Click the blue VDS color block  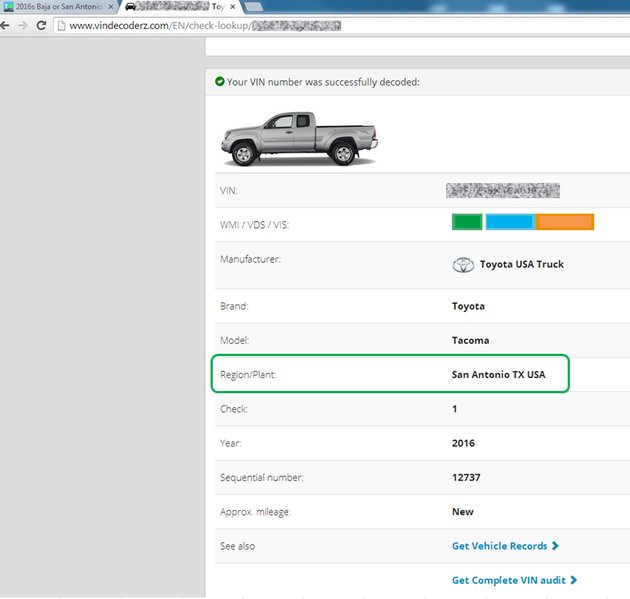point(510,222)
